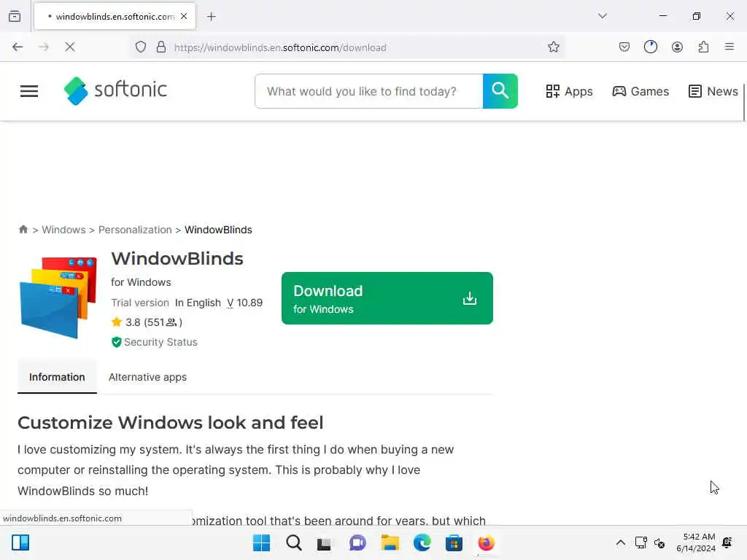Screen dimensions: 747x560
Task: Open a new browser tab
Action: 212,17
